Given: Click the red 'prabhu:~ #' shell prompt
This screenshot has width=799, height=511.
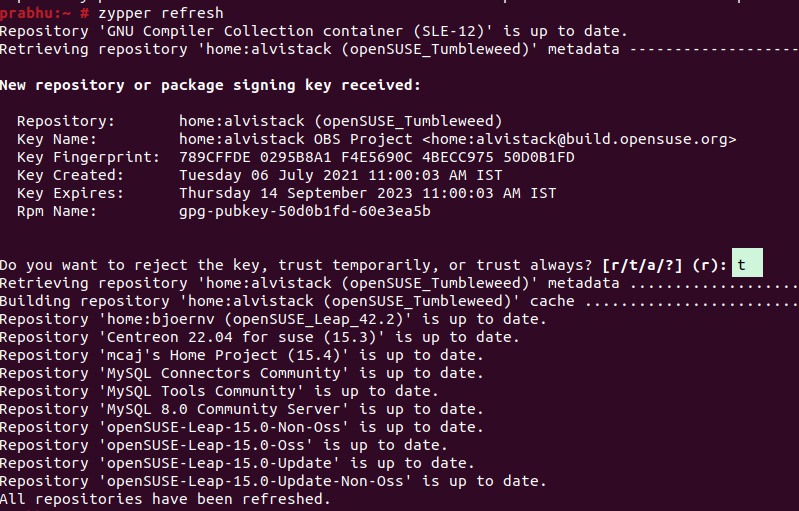Looking at the screenshot, I should pos(45,13).
